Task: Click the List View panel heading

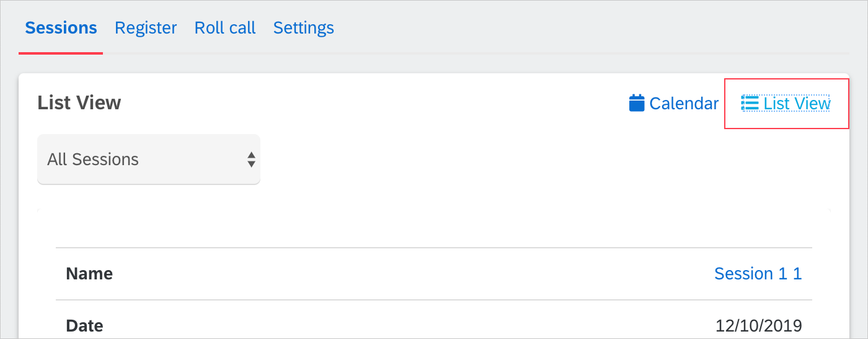Action: point(79,103)
